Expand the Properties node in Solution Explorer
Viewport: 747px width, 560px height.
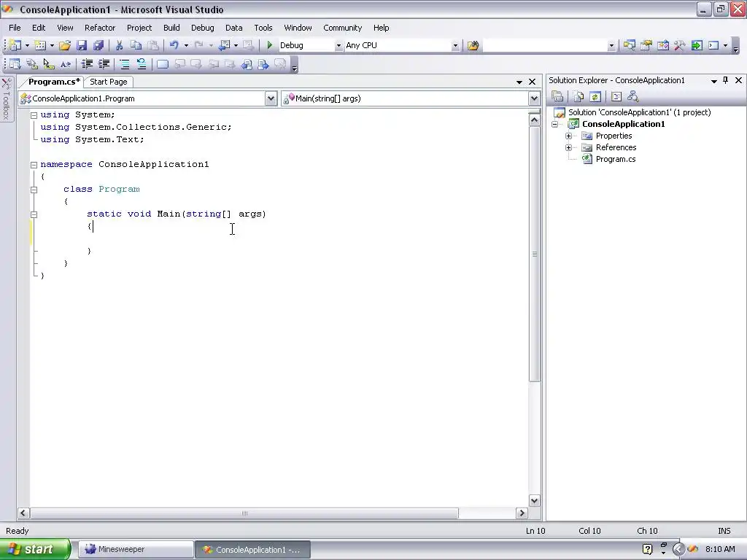568,136
